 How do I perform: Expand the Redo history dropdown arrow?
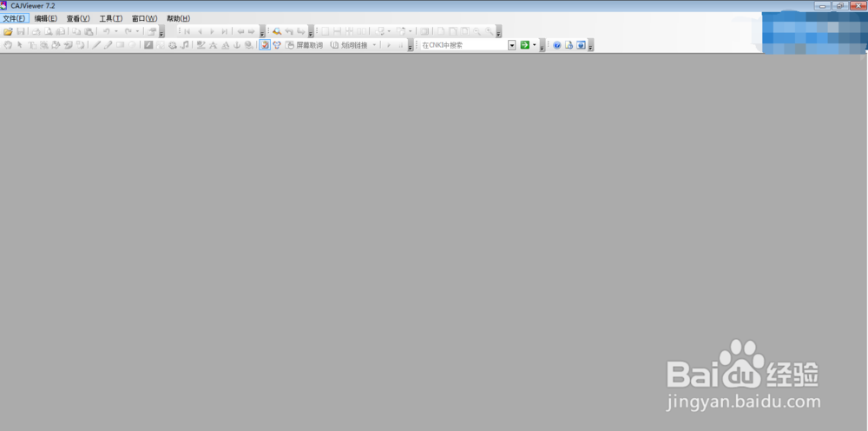pyautogui.click(x=137, y=31)
